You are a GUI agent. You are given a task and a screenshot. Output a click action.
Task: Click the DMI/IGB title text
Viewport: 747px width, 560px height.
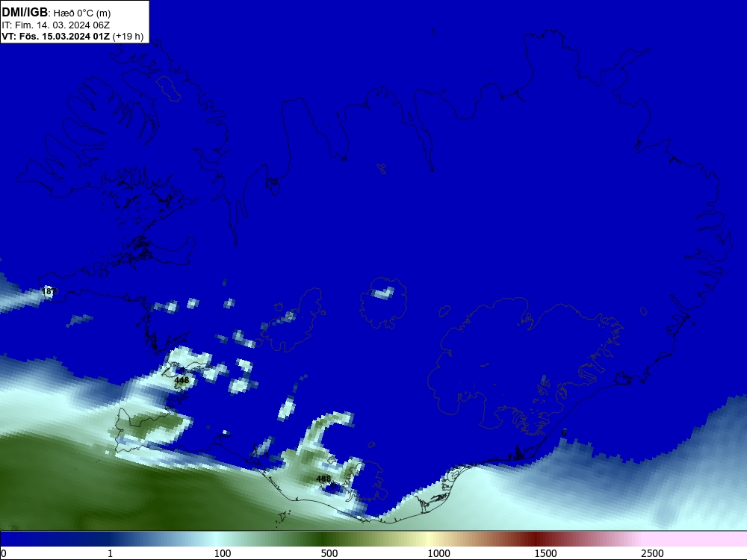coord(25,13)
